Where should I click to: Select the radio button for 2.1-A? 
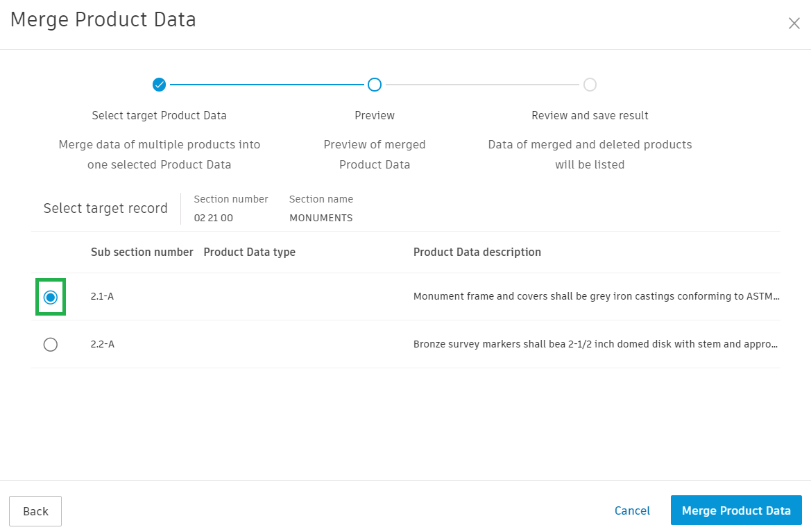[x=51, y=297]
